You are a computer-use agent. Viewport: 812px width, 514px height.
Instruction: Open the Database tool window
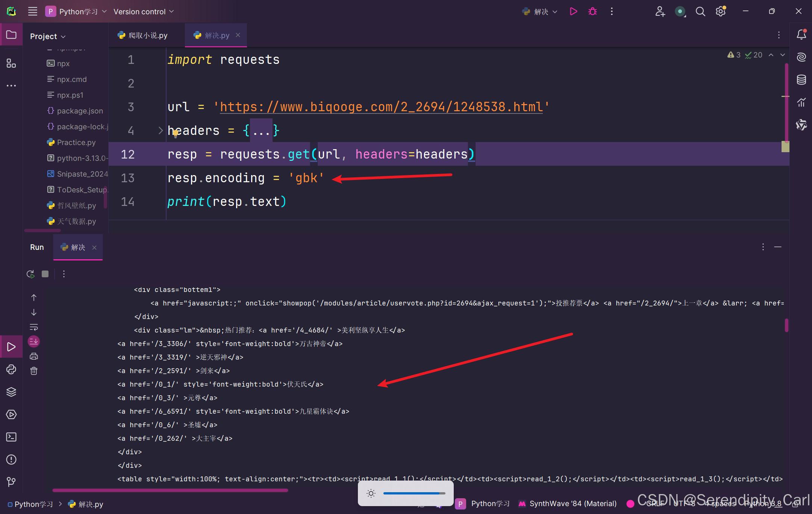[801, 80]
